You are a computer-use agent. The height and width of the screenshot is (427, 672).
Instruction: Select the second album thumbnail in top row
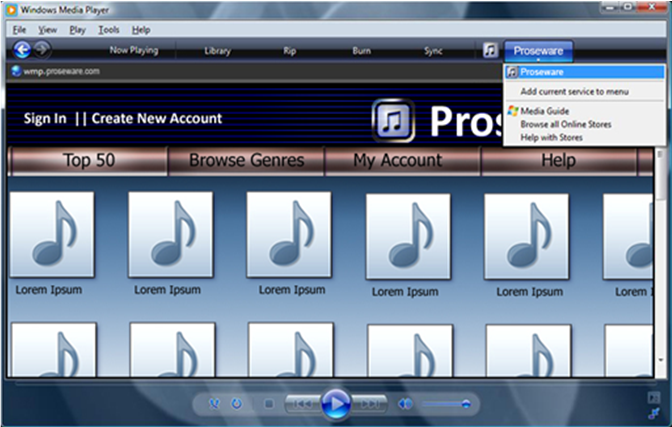(171, 235)
